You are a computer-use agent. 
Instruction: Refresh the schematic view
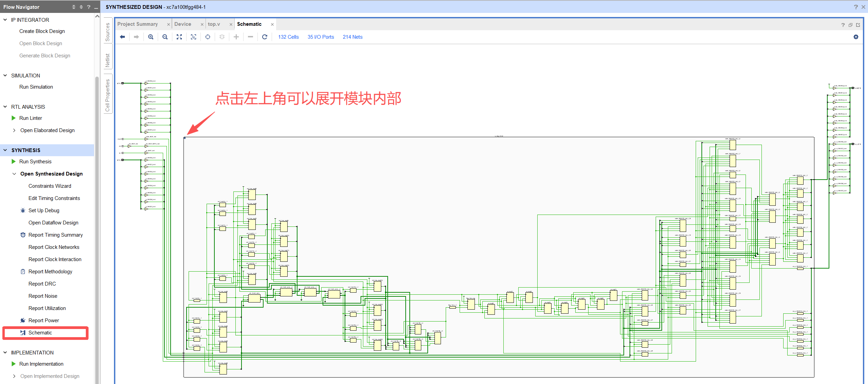tap(265, 37)
